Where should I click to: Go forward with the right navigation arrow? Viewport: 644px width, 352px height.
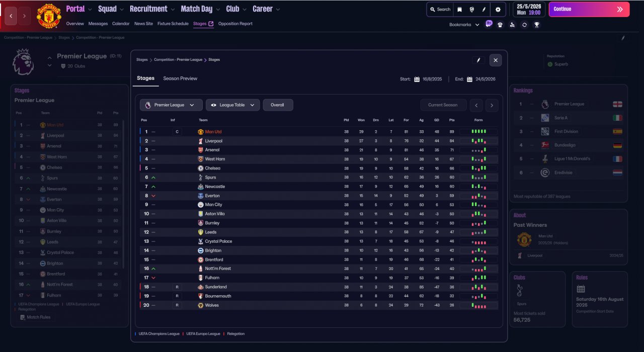tap(24, 16)
